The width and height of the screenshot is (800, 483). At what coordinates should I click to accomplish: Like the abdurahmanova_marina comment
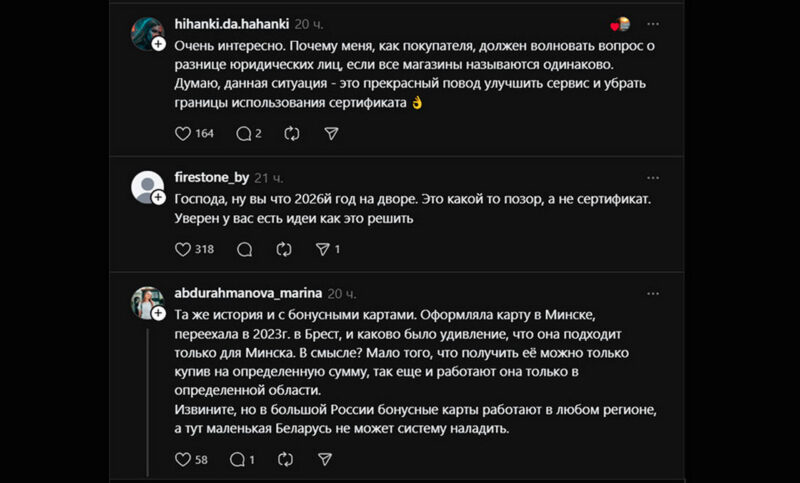coord(183,460)
